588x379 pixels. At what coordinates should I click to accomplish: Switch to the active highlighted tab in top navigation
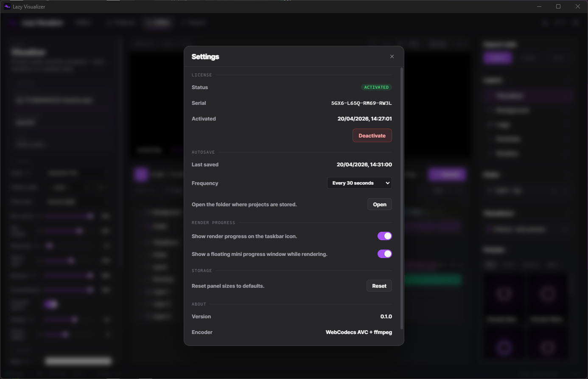[158, 22]
